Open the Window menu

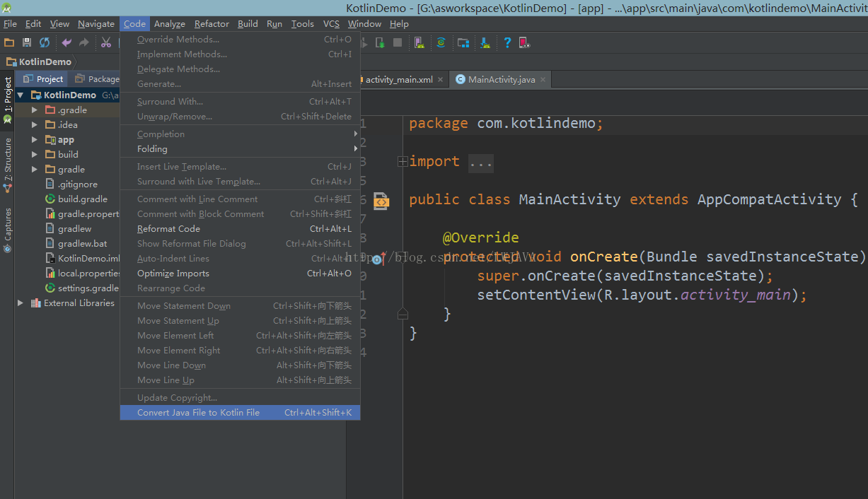pyautogui.click(x=364, y=23)
